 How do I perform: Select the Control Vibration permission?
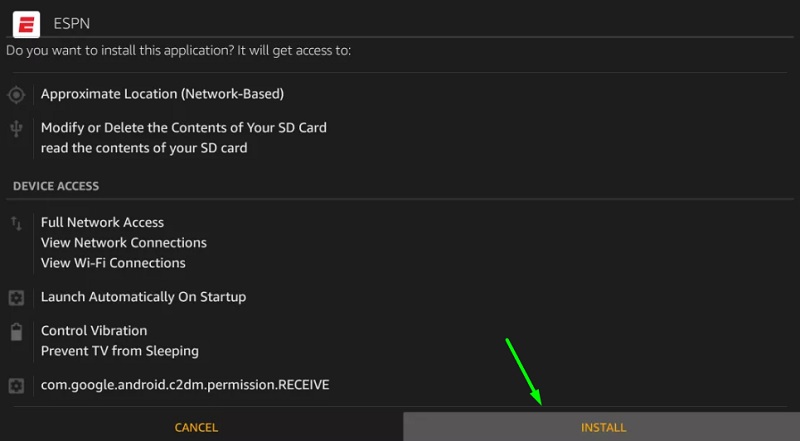94,331
